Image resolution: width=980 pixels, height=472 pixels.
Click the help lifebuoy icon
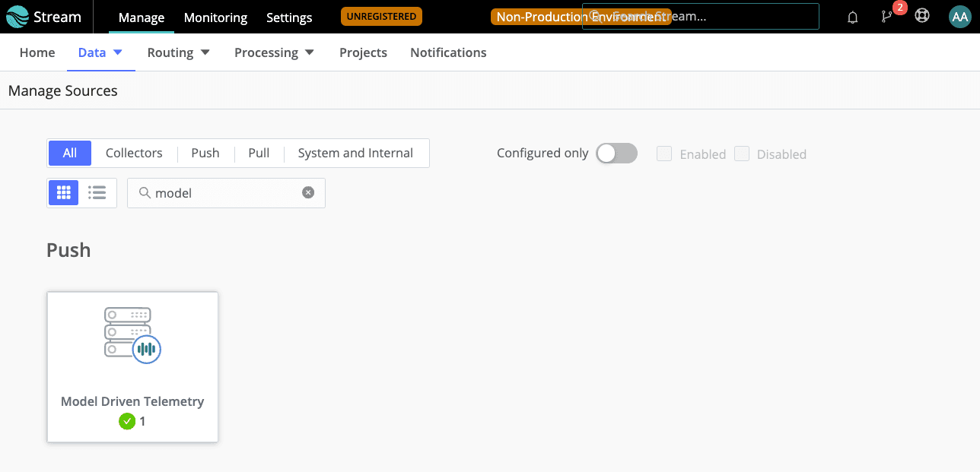922,16
